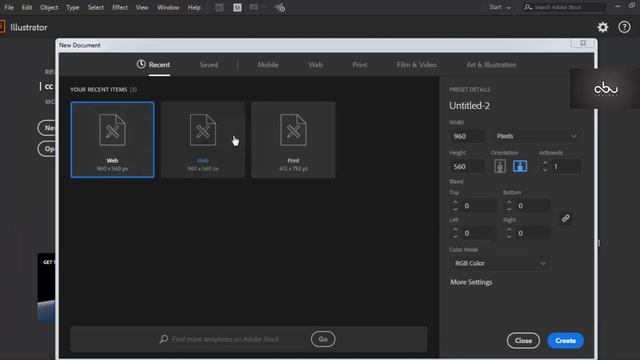Viewport: 640px width, 360px height.
Task: Click the Right bleed value field
Action: 533,233
